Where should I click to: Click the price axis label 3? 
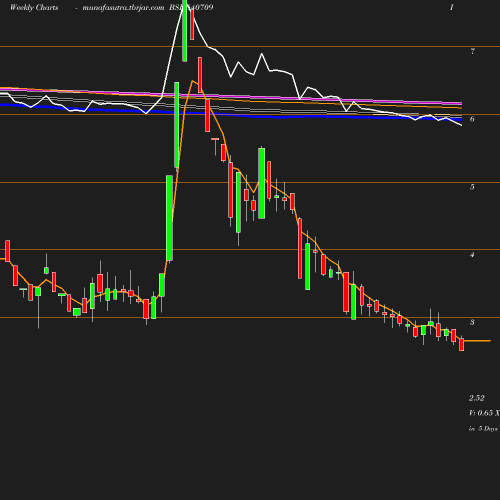point(472,322)
